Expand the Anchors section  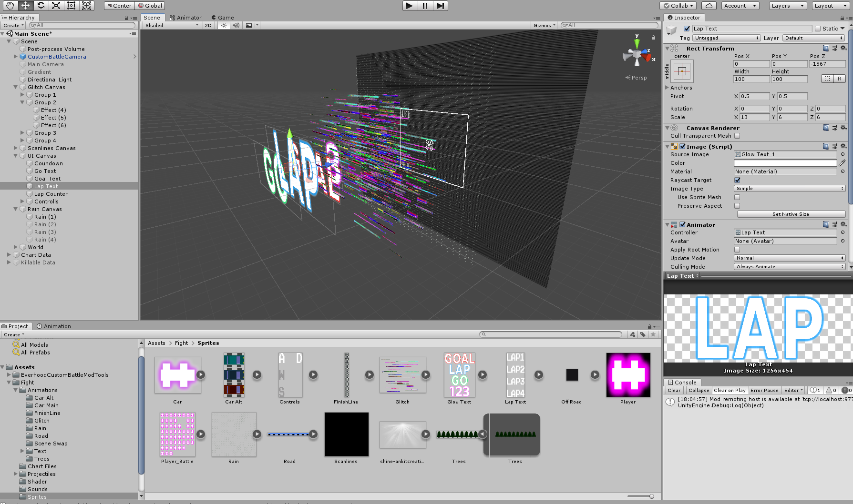point(667,88)
